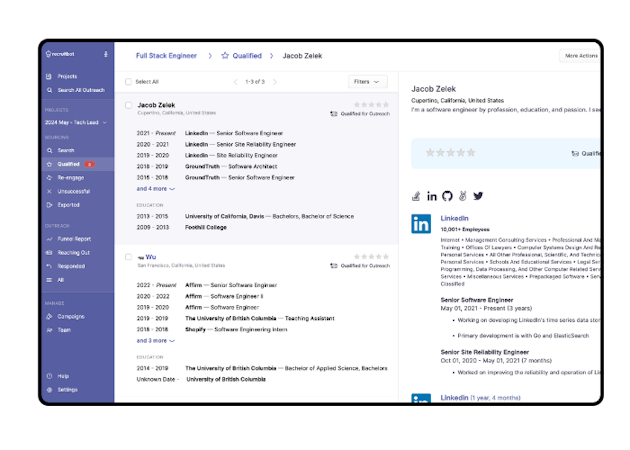Expand 'and 3 more' experience entries
The width and height of the screenshot is (630, 450).
point(155,340)
